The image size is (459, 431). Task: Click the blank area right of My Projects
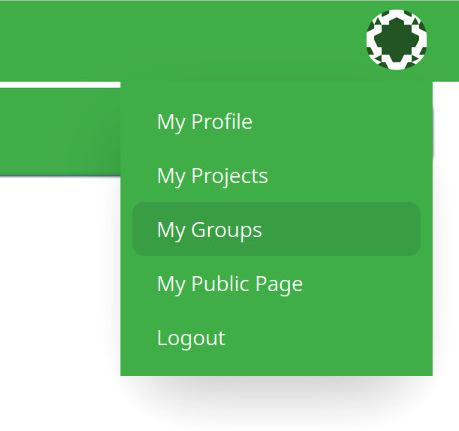(x=343, y=175)
